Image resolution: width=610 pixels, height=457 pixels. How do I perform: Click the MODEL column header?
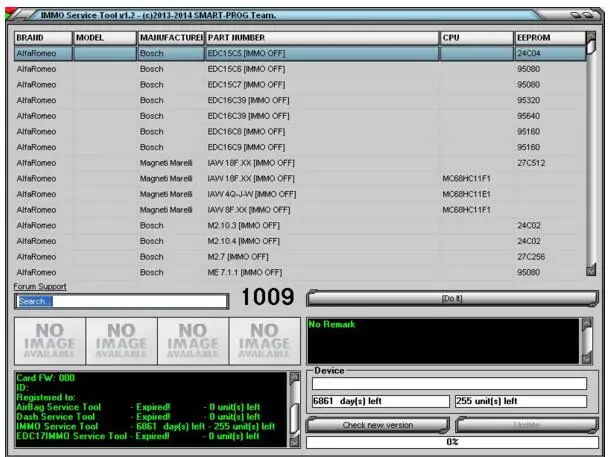[x=105, y=38]
